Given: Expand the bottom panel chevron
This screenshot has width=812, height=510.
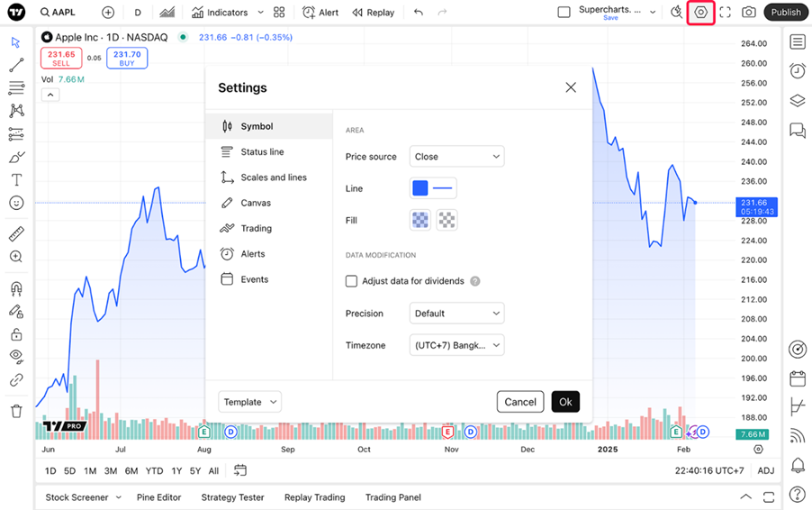Looking at the screenshot, I should pyautogui.click(x=745, y=496).
